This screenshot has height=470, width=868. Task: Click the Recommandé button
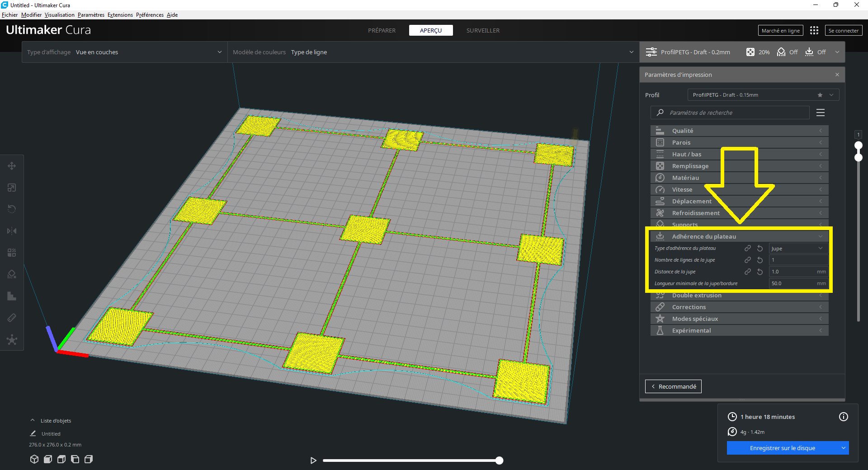[x=673, y=386]
